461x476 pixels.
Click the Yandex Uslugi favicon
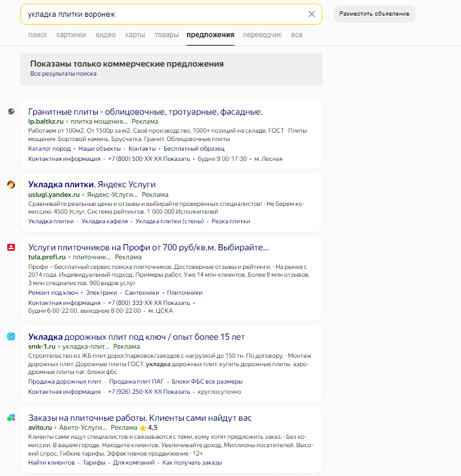point(11,184)
